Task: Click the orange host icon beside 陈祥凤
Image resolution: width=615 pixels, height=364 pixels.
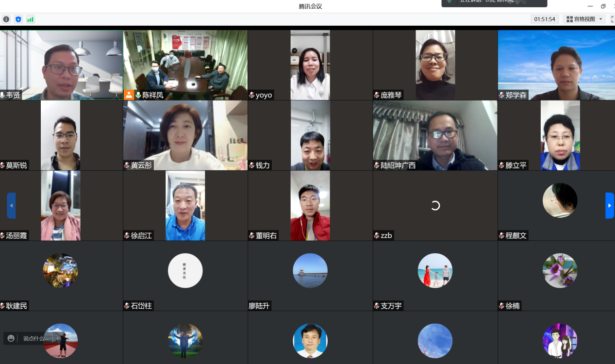Action: click(129, 95)
